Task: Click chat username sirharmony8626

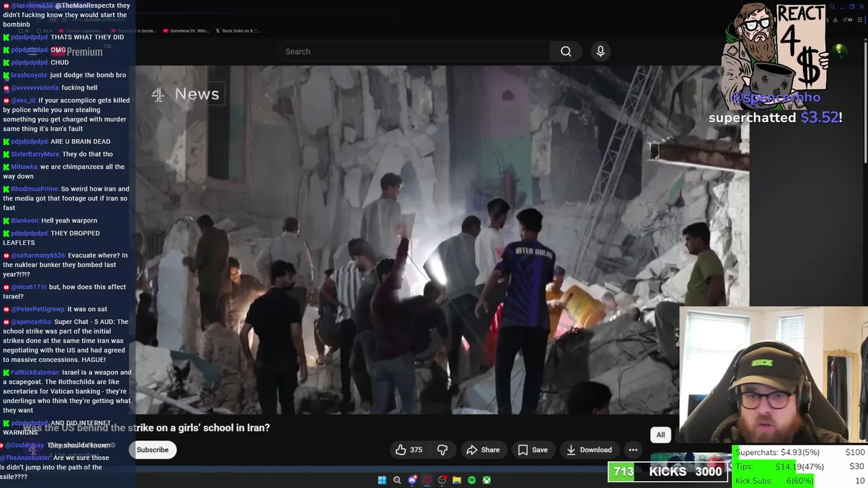Action: click(x=38, y=256)
